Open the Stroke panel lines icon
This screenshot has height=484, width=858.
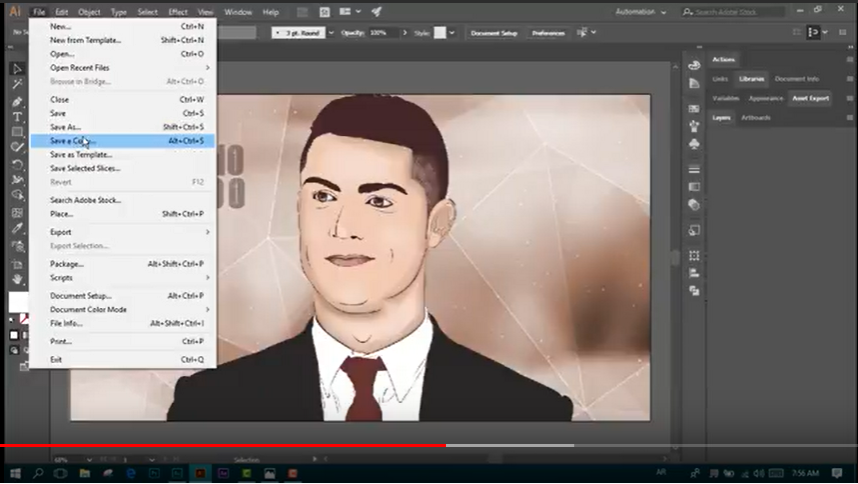click(694, 169)
